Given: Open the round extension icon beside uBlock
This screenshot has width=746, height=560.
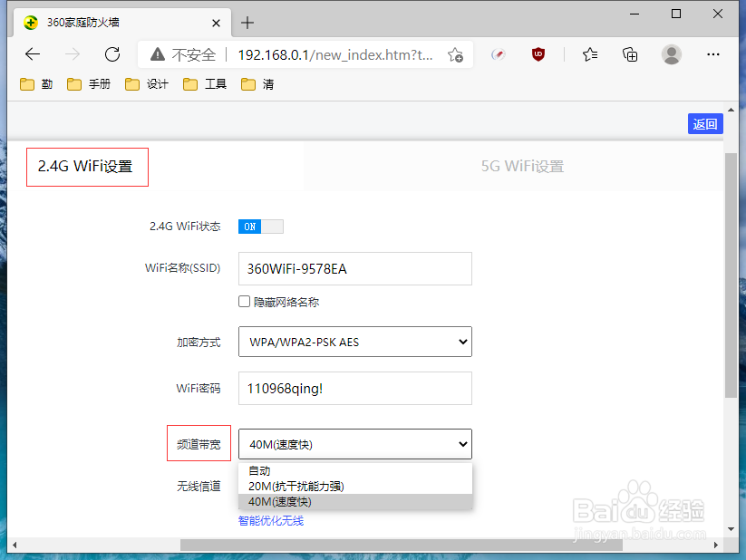Looking at the screenshot, I should (499, 54).
